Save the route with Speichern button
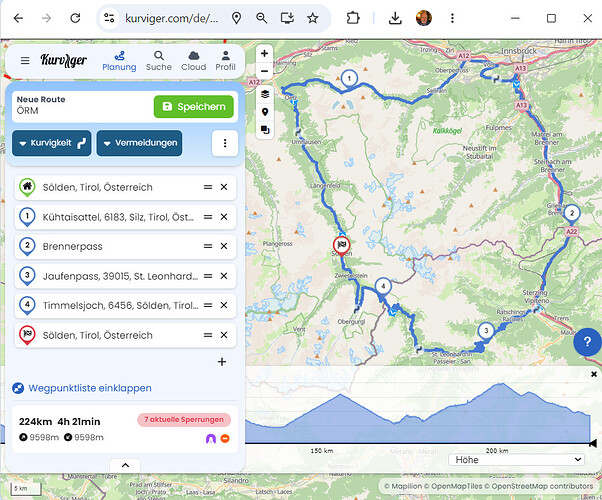602x500 pixels. click(x=194, y=106)
